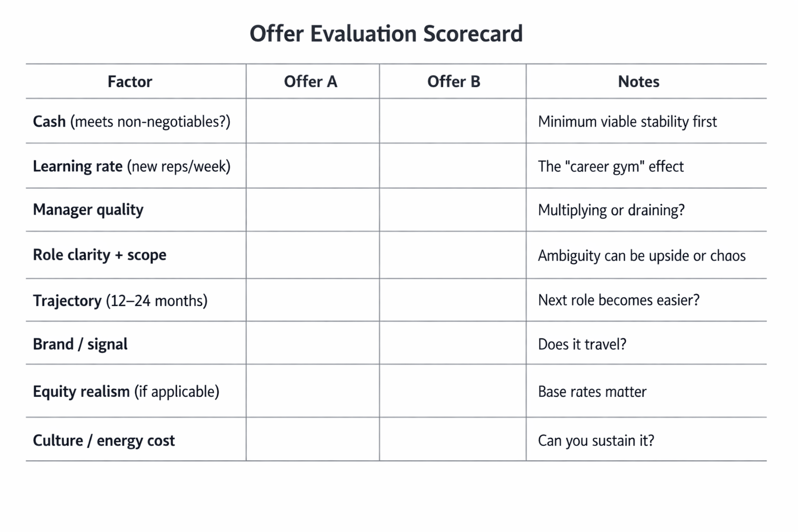This screenshot has height=532, width=798.
Task: Click Offer B cell for Role clarity row
Action: pos(453,255)
